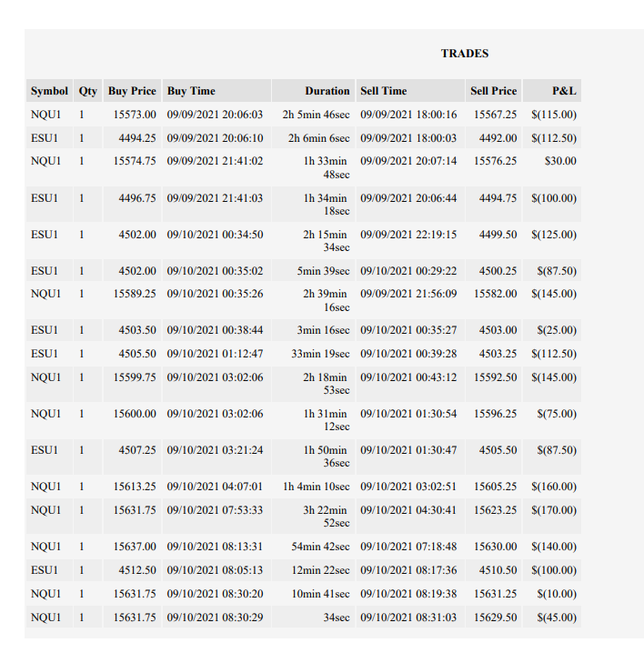Select the $(160.00) P&L cell

552,487
